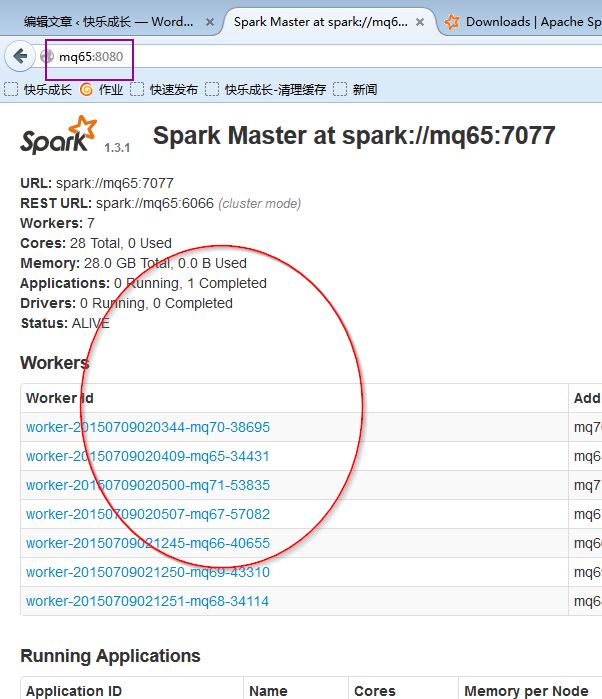Select the Spark Master browser tab

point(321,21)
